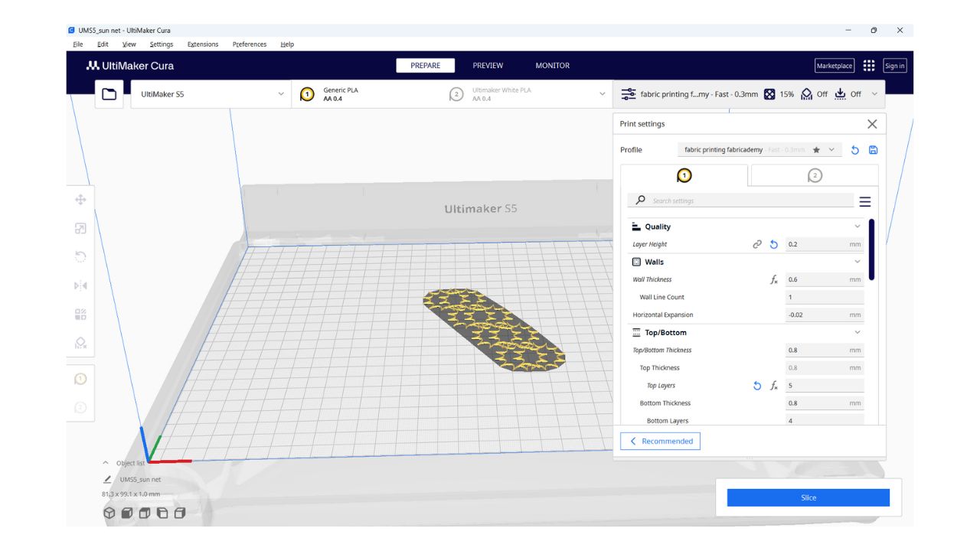Screen dimensions: 980x551
Task: Open the application switcher grid icon
Action: coord(869,66)
